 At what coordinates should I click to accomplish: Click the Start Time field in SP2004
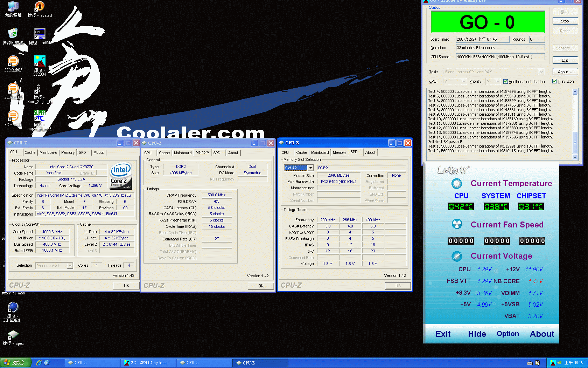tap(482, 39)
